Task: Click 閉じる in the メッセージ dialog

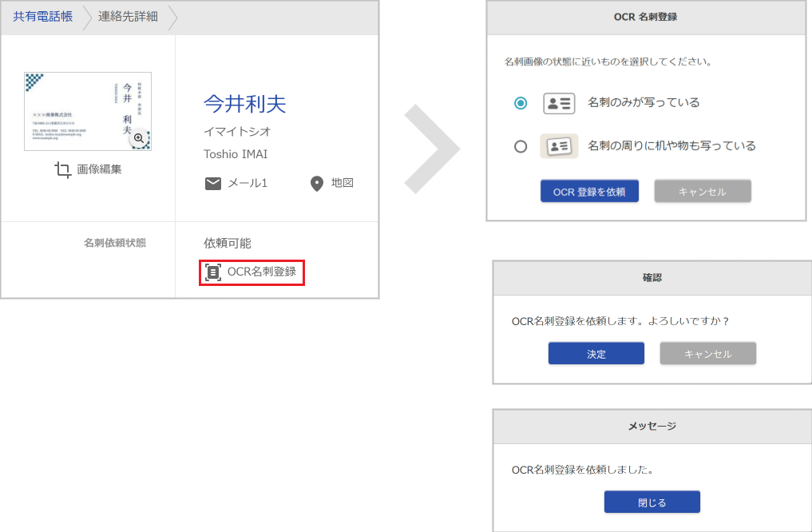Action: click(x=652, y=502)
